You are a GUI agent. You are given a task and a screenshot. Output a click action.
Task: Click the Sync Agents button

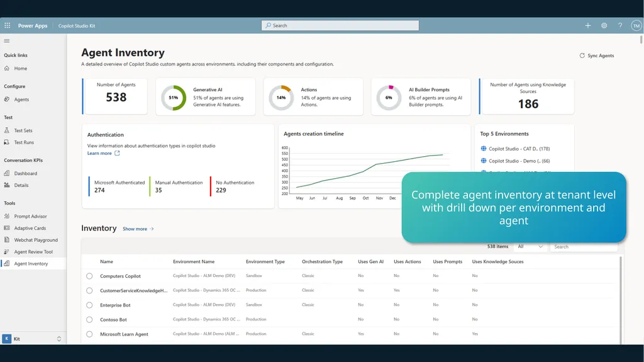point(597,55)
